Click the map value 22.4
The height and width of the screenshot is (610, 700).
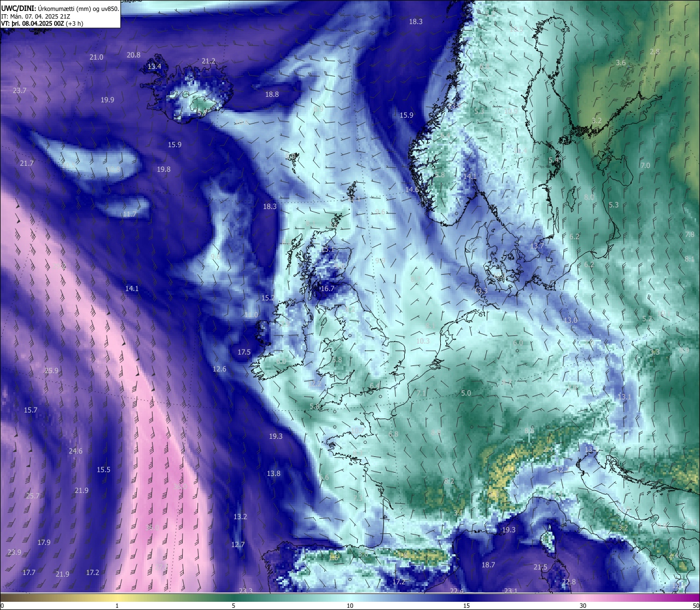pyautogui.click(x=457, y=591)
